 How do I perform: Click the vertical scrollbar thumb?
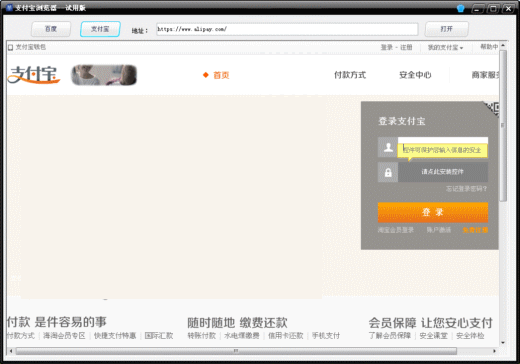point(503,126)
